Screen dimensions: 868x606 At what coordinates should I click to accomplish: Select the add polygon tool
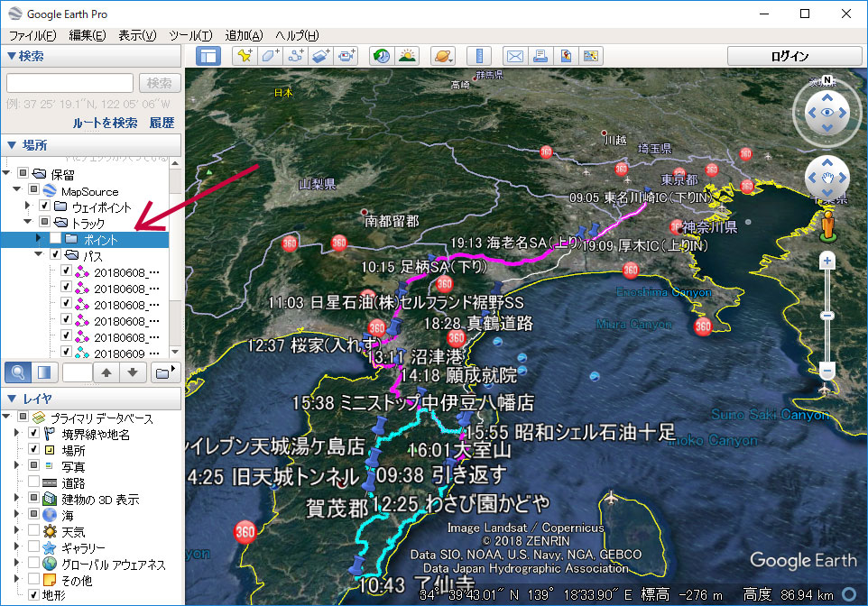tap(270, 56)
